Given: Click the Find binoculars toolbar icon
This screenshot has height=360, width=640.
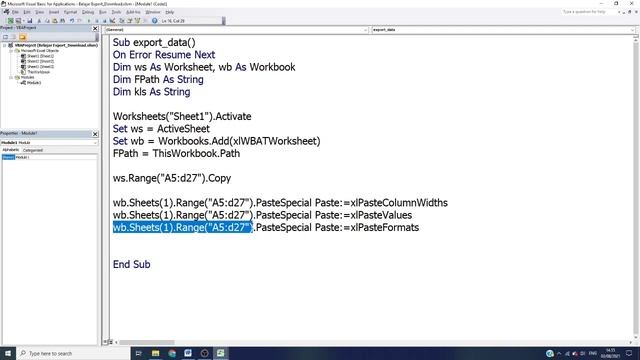Looking at the screenshot, I should pyautogui.click(x=62, y=21).
